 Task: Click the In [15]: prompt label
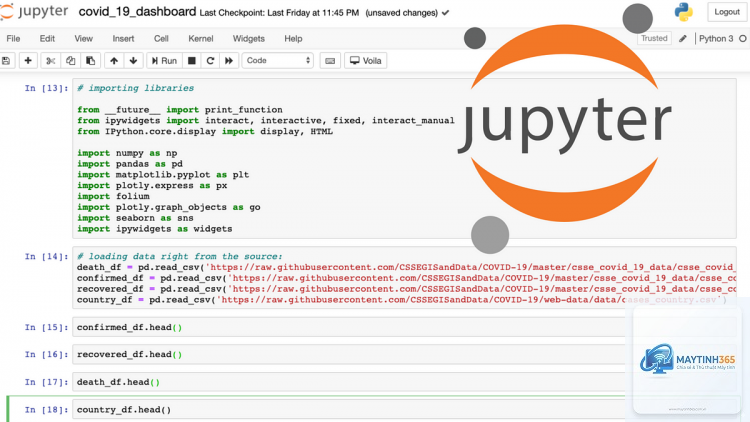click(x=46, y=327)
